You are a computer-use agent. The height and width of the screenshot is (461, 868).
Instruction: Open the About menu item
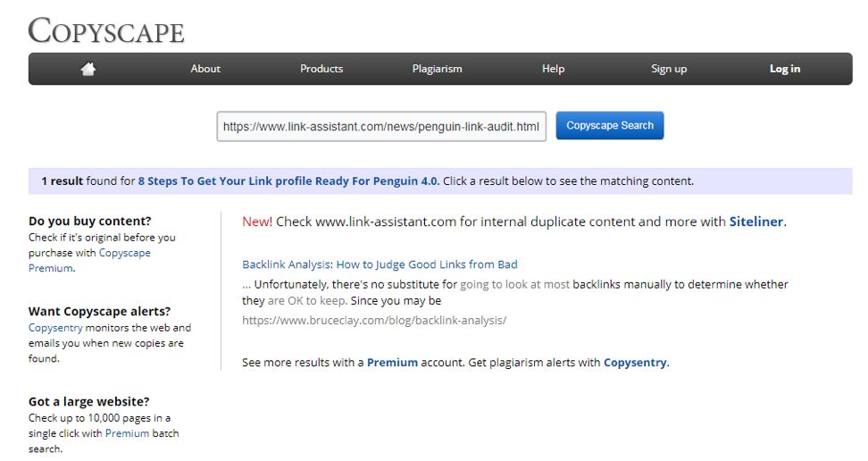coord(205,69)
